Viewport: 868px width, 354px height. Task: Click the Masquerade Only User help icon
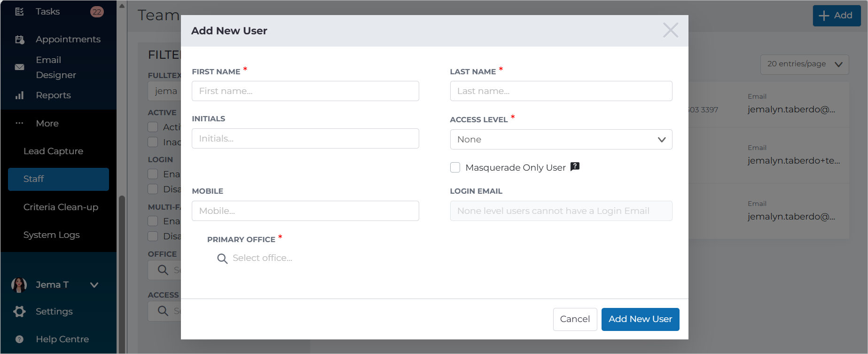575,166
